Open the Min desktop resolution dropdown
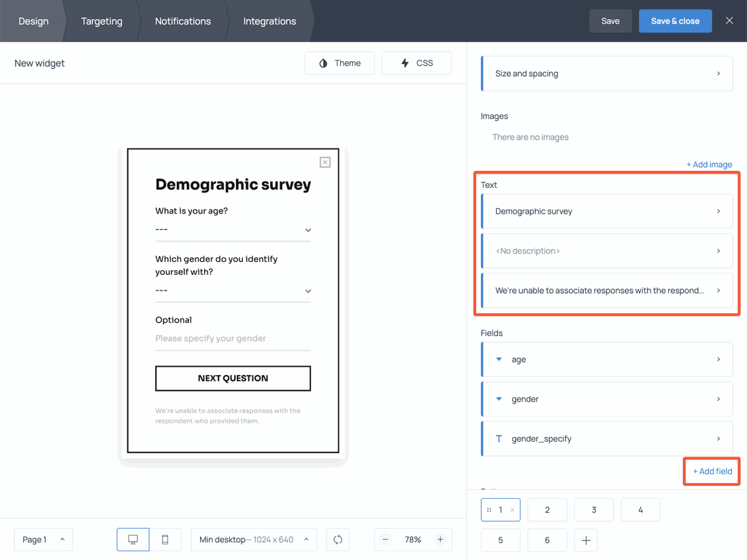Image resolution: width=747 pixels, height=560 pixels. coord(253,539)
